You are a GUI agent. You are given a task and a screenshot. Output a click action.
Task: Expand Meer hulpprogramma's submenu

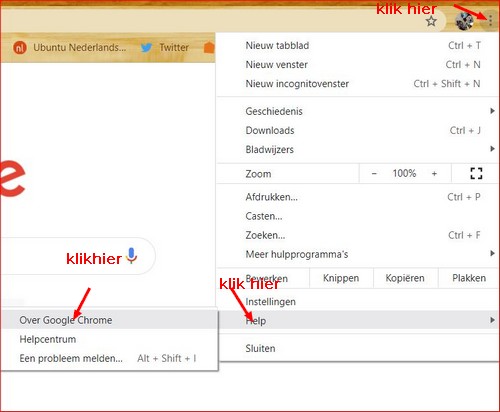click(357, 254)
